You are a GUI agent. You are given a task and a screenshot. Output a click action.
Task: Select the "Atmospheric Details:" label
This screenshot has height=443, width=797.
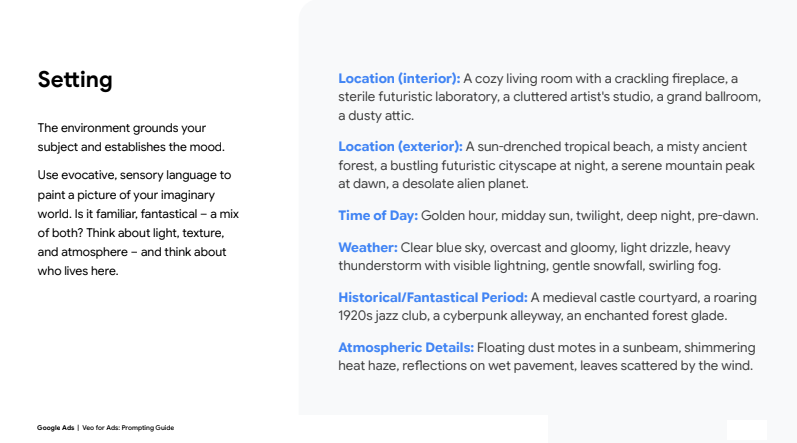pos(405,347)
